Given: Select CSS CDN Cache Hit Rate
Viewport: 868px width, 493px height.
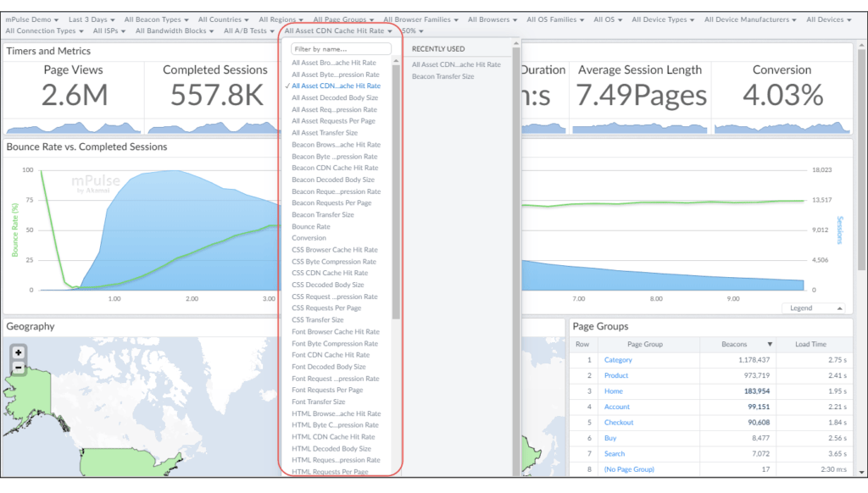Looking at the screenshot, I should click(x=330, y=273).
